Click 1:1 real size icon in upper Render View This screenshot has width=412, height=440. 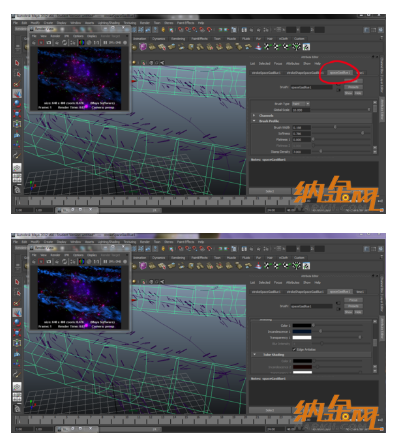pyautogui.click(x=96, y=43)
